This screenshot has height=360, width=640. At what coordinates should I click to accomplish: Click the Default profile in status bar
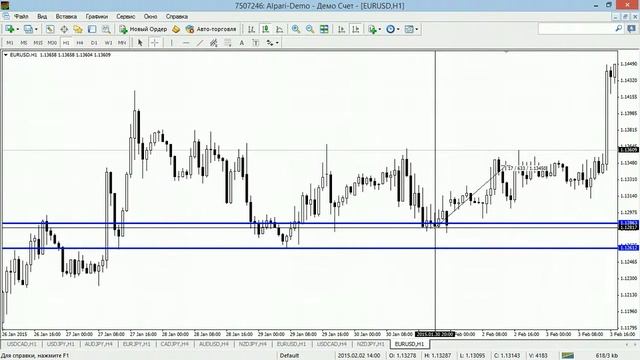click(x=289, y=356)
